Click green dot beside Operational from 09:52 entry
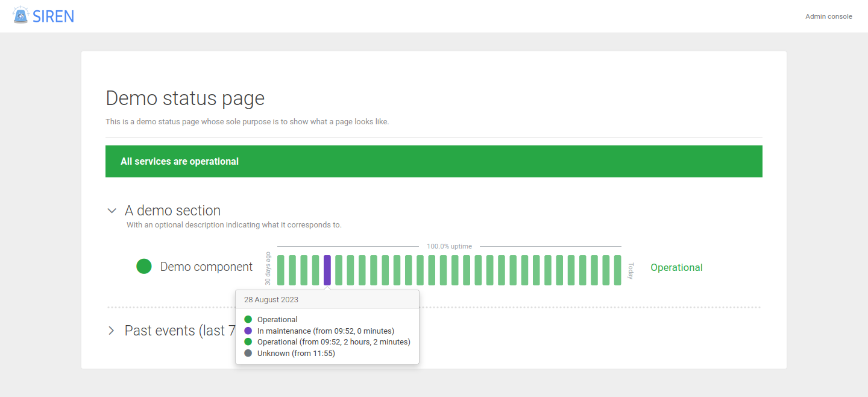 coord(248,342)
